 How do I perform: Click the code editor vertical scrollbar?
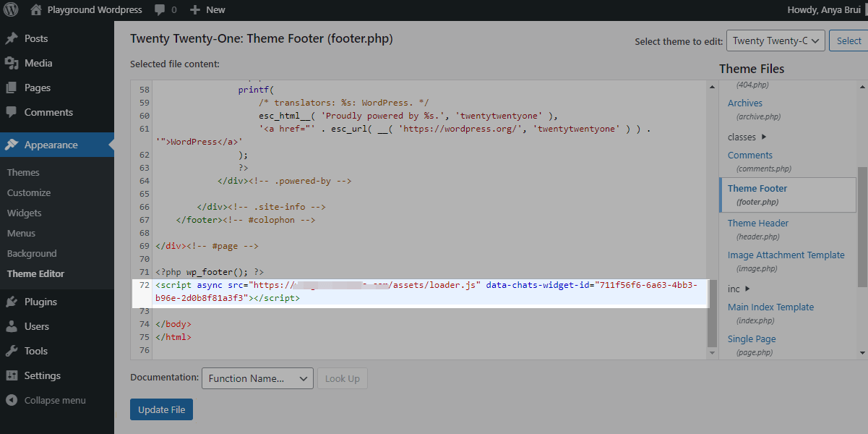(x=712, y=311)
